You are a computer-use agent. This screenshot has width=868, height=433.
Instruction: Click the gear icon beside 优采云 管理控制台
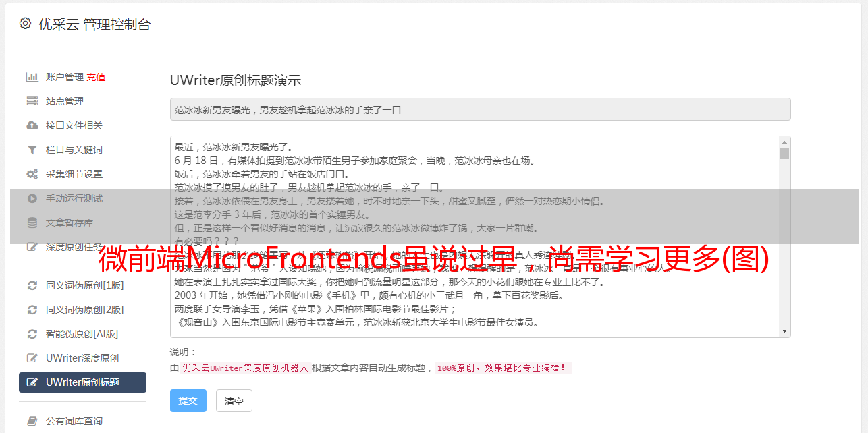pyautogui.click(x=25, y=24)
